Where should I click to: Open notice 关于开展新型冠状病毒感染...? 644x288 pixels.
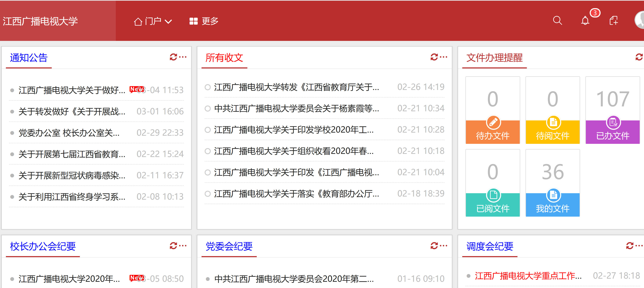tap(72, 175)
